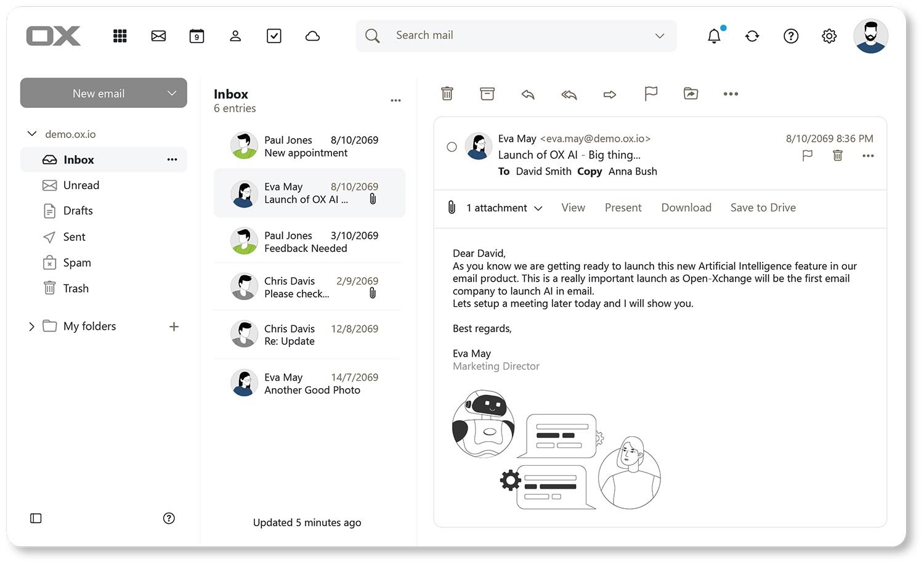924x565 pixels.
Task: Expand the My folders tree item
Action: click(x=31, y=326)
